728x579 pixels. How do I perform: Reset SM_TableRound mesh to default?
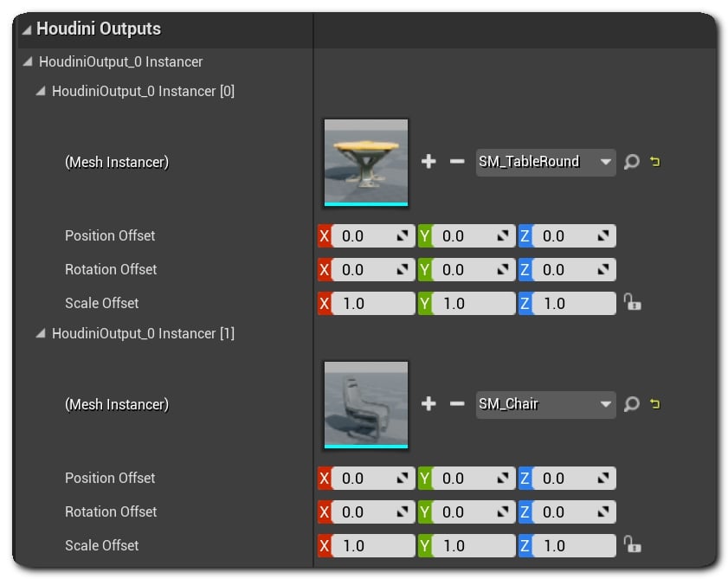(x=655, y=162)
